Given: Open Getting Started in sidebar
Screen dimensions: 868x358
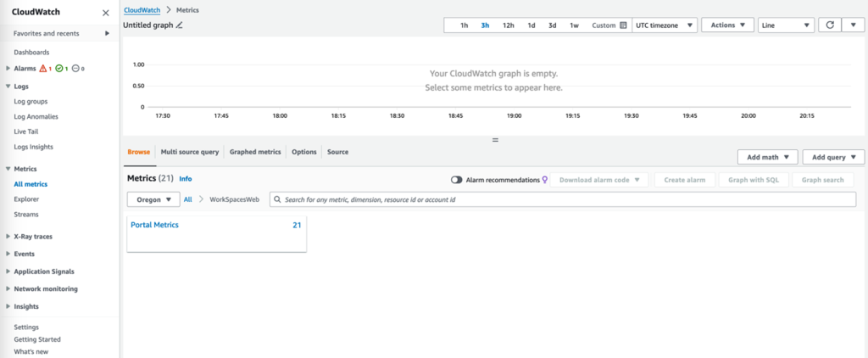Looking at the screenshot, I should (x=37, y=339).
